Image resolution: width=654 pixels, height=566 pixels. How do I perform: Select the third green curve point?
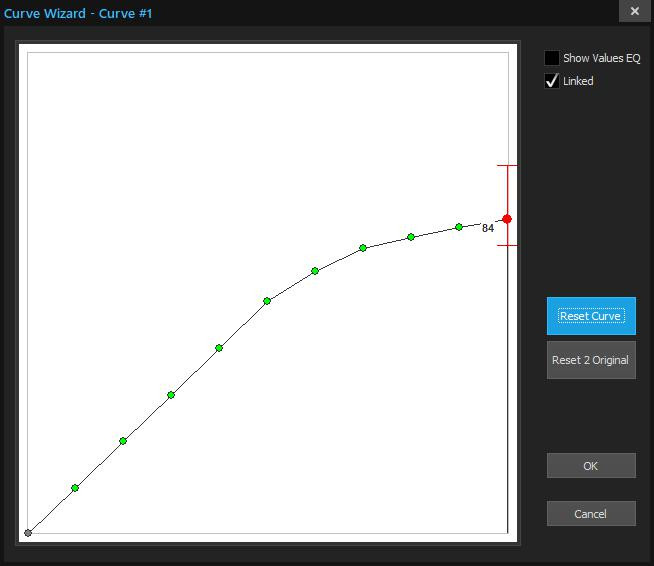pyautogui.click(x=171, y=395)
